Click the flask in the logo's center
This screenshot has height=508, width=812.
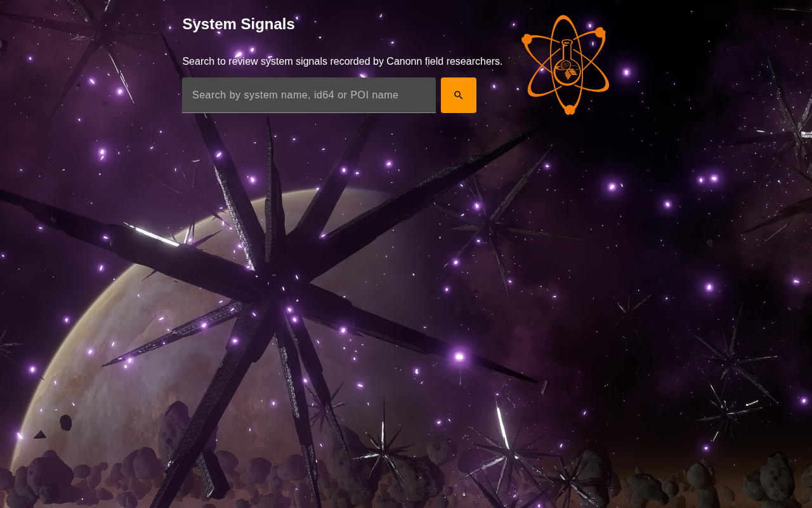point(567,62)
